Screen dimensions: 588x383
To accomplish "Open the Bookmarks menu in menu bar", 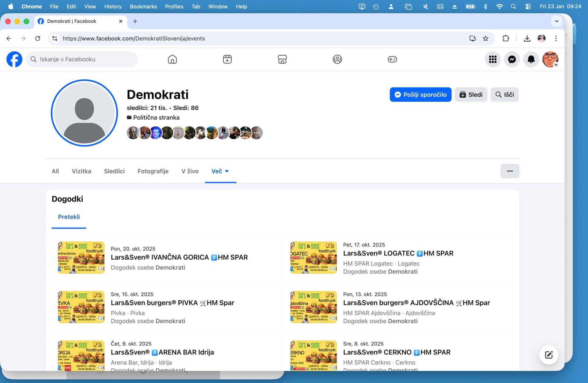I will (143, 6).
